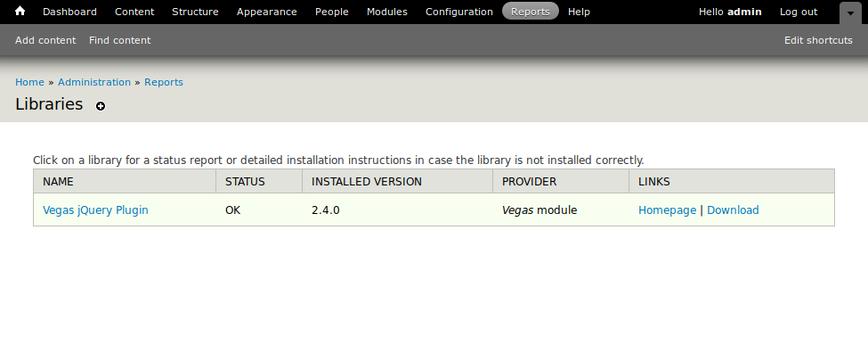Go to Structure admin section
868x337 pixels.
195,12
